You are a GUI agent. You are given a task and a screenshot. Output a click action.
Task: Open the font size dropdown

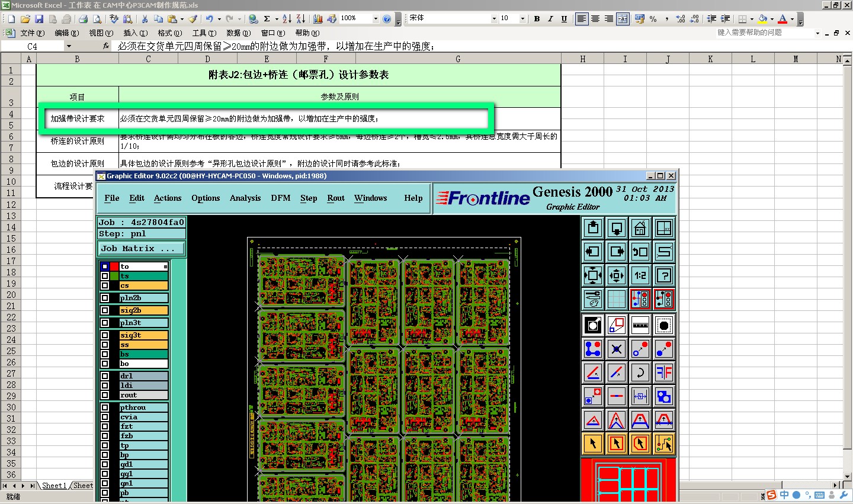(522, 19)
